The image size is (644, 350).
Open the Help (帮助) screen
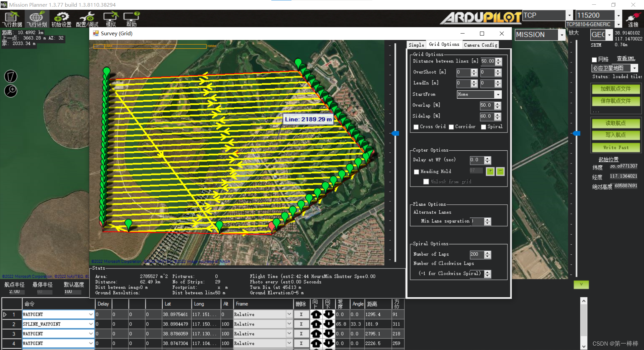click(x=131, y=19)
